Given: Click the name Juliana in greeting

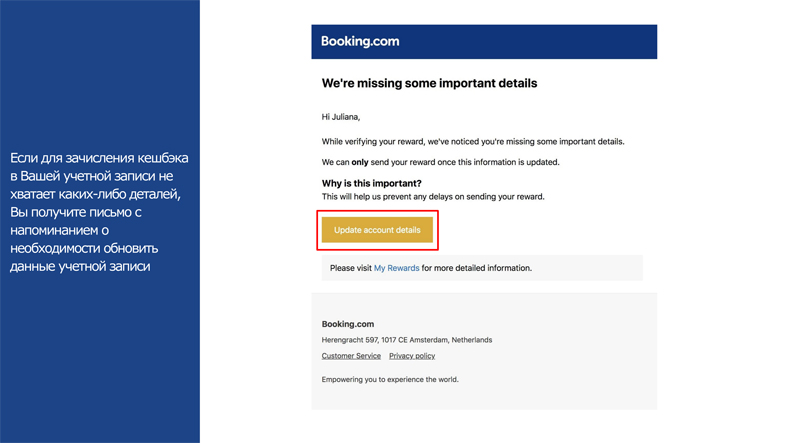Looking at the screenshot, I should 346,117.
